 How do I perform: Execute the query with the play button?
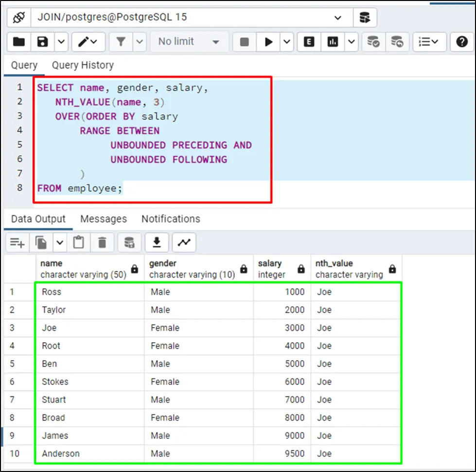(x=268, y=42)
